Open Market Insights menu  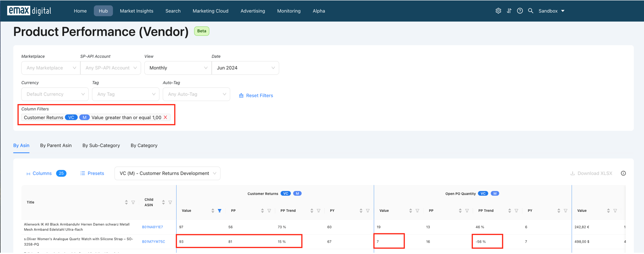(137, 11)
